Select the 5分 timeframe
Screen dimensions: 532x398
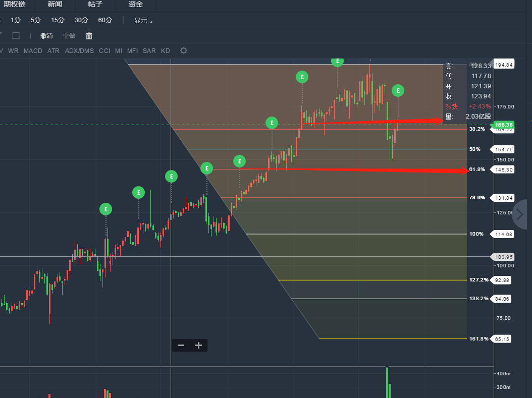[x=36, y=20]
